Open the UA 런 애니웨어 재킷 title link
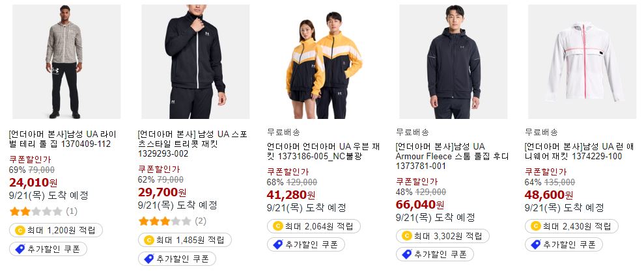 pyautogui.click(x=580, y=151)
